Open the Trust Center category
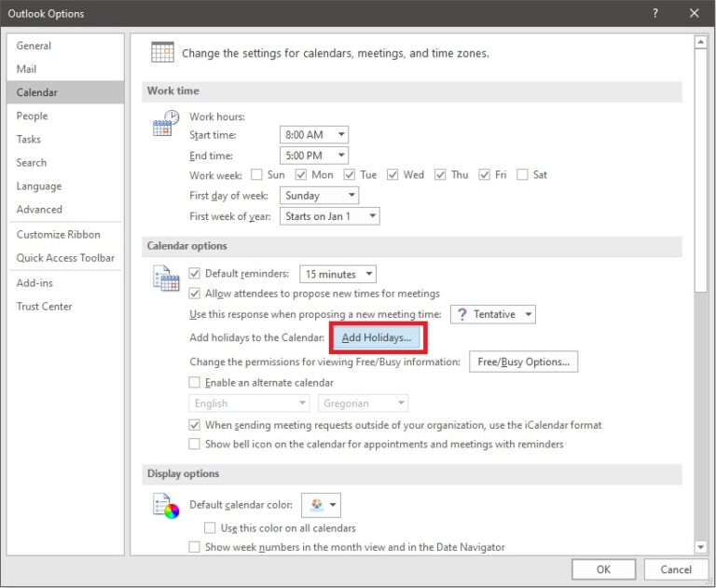Viewport: 716px width, 588px height. tap(44, 307)
